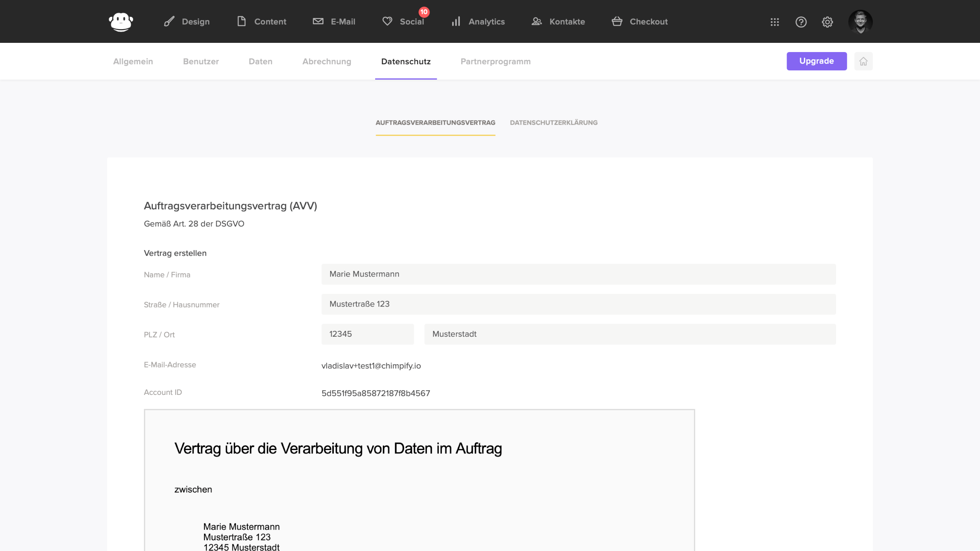The width and height of the screenshot is (980, 551).
Task: Open the apps grid icon
Action: (x=774, y=22)
